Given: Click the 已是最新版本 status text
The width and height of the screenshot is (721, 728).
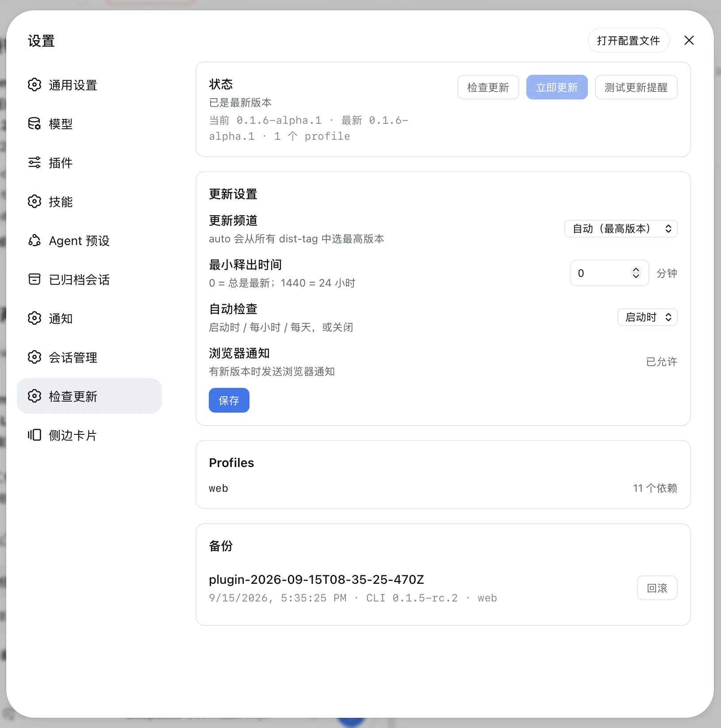Looking at the screenshot, I should [240, 103].
